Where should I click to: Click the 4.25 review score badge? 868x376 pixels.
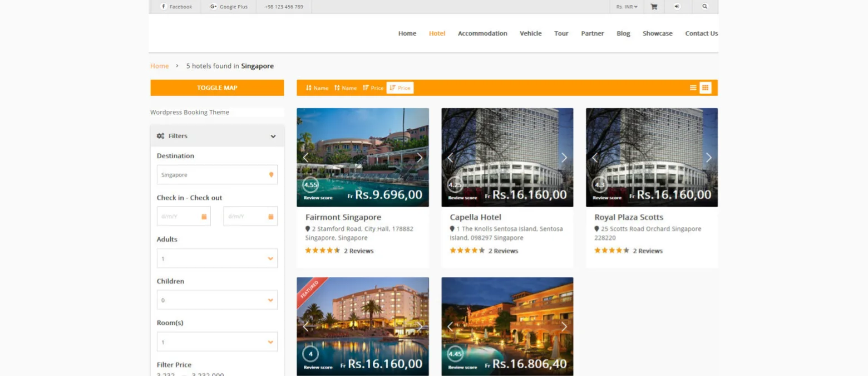(x=455, y=184)
